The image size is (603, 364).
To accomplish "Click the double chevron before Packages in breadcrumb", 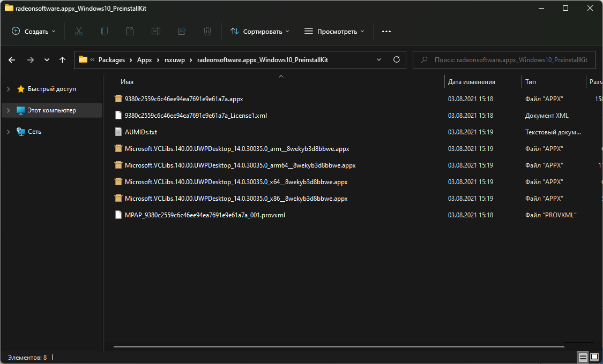I will coord(92,60).
